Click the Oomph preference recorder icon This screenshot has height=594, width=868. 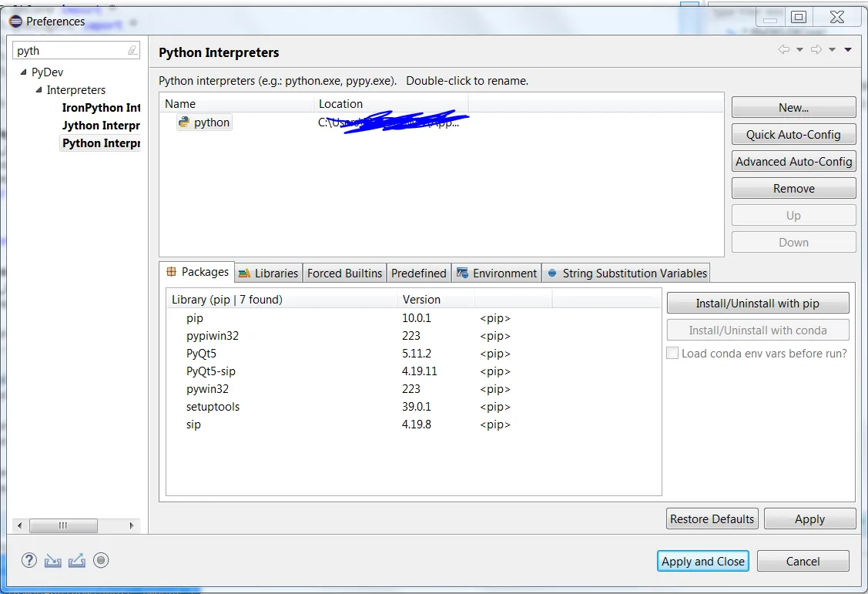click(x=101, y=560)
